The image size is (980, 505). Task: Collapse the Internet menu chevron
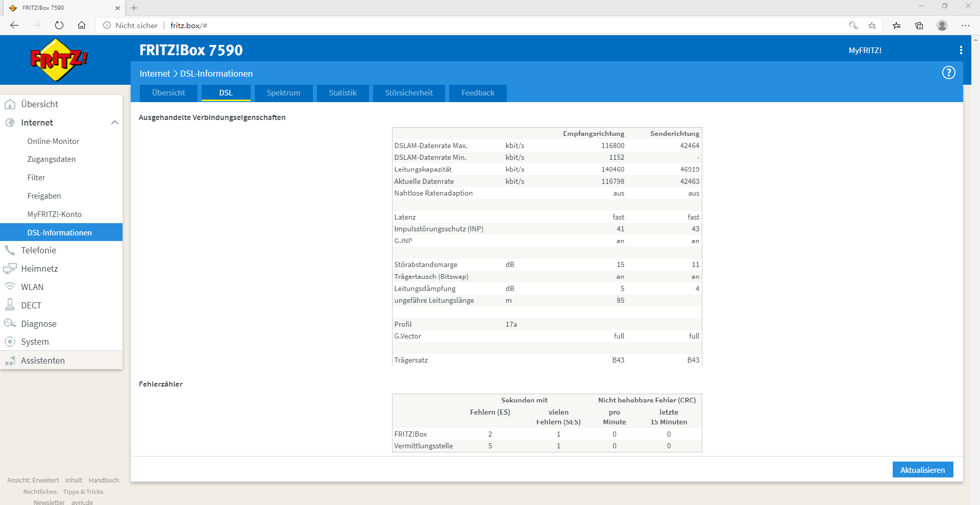click(115, 123)
